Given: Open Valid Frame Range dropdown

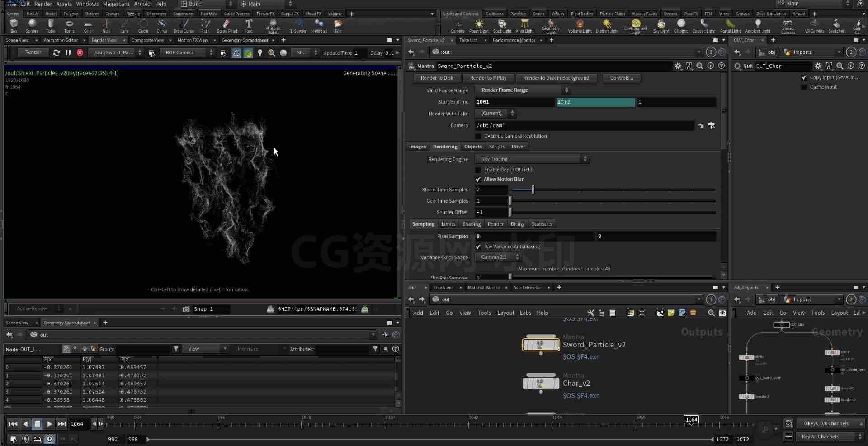Looking at the screenshot, I should (x=523, y=90).
